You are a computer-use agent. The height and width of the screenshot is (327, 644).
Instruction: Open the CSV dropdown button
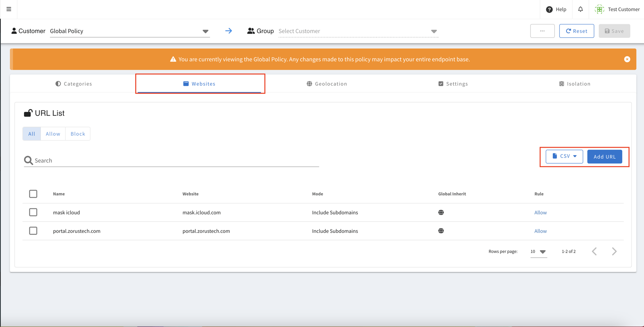coord(564,156)
